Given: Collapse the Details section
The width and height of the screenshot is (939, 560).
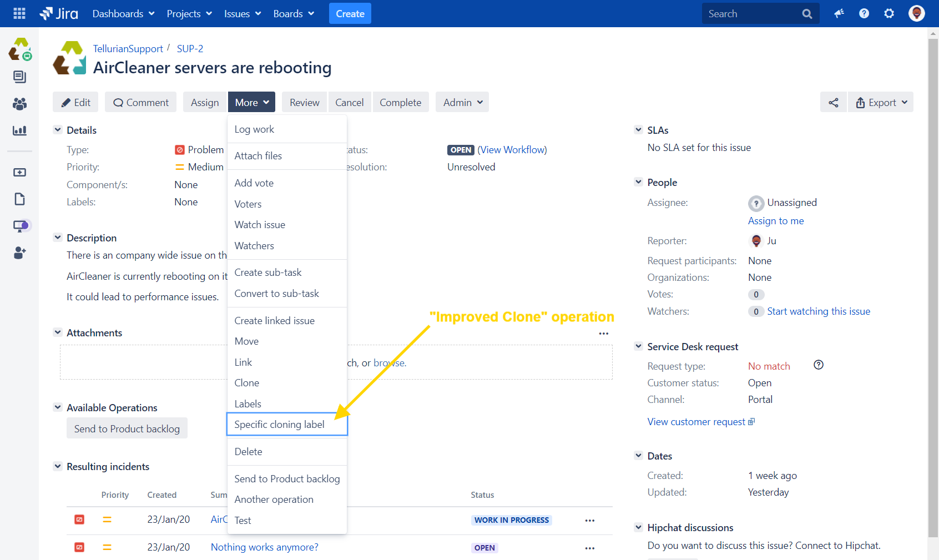Looking at the screenshot, I should point(58,130).
